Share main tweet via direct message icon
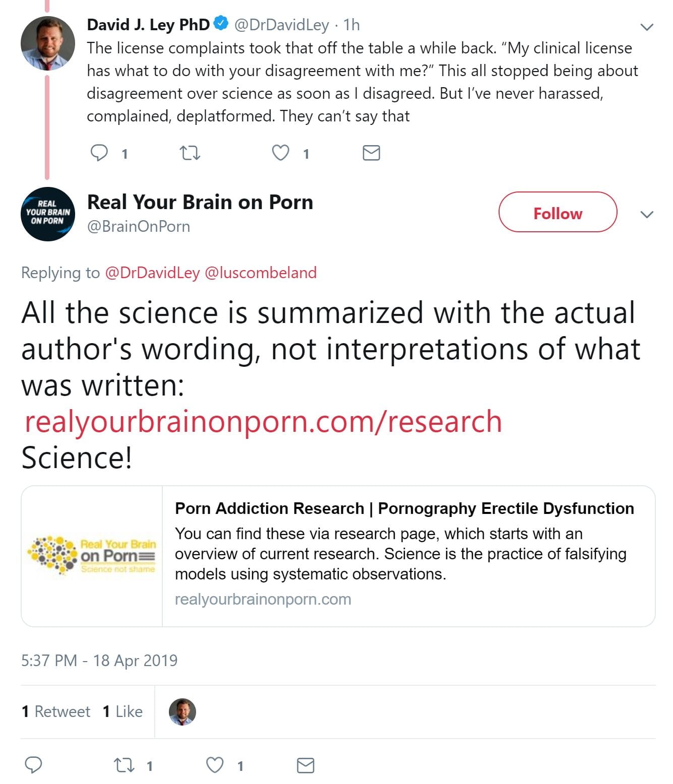 pyautogui.click(x=305, y=765)
